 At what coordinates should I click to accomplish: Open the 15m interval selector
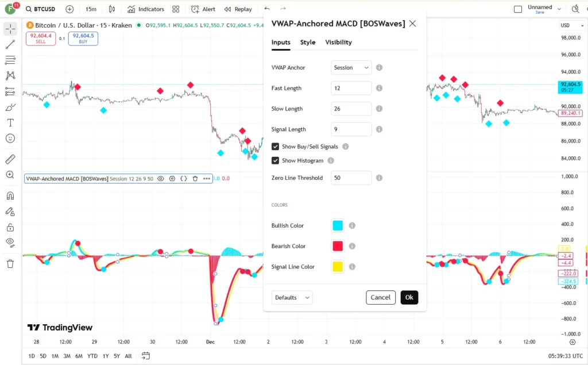pyautogui.click(x=91, y=9)
